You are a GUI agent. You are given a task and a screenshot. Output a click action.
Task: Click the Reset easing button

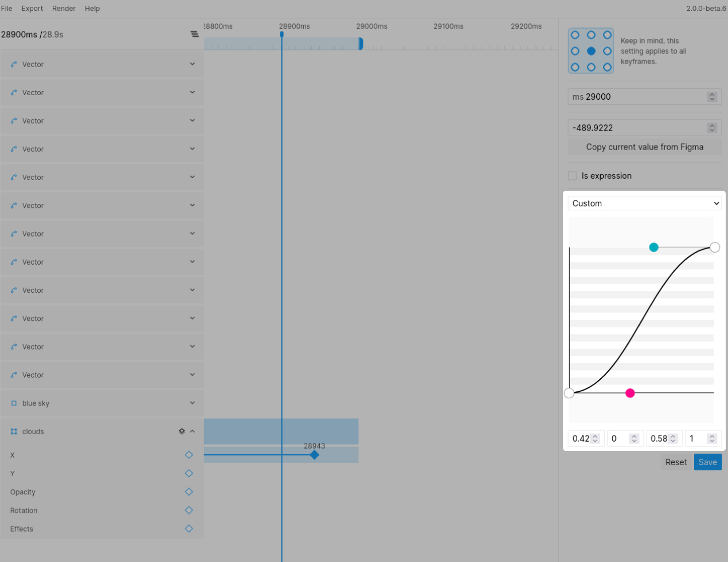pos(676,462)
